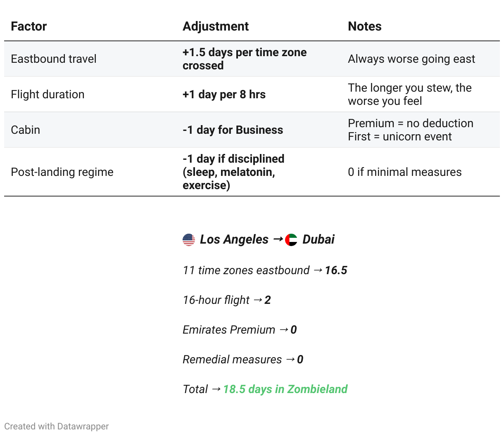
Task: Click '11 time zones eastbound' line
Action: (x=265, y=270)
